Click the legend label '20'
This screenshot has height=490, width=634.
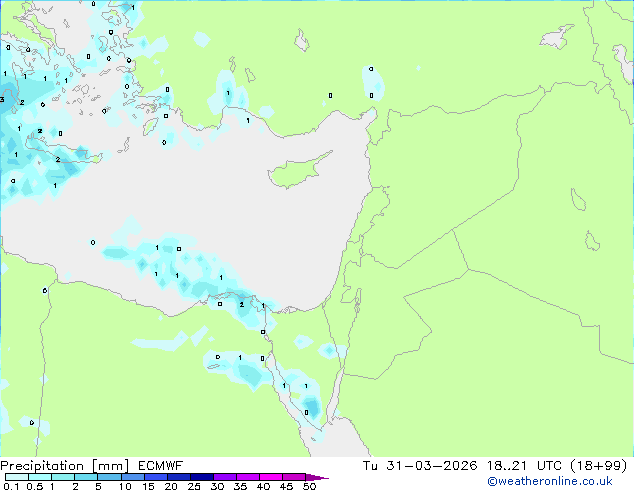171,486
